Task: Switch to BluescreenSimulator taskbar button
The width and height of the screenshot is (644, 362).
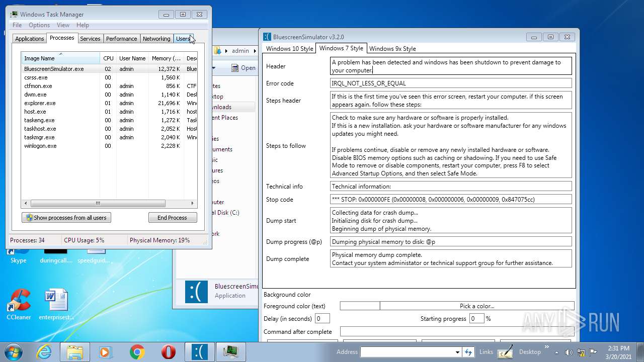Action: pos(200,352)
